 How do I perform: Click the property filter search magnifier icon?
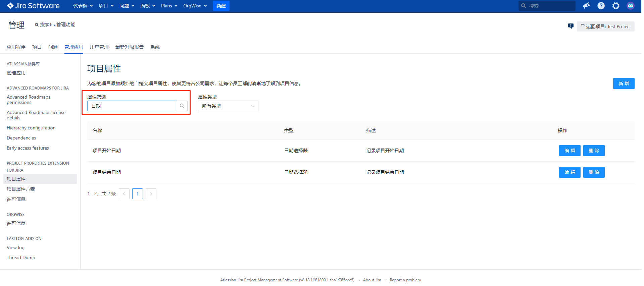click(x=182, y=106)
